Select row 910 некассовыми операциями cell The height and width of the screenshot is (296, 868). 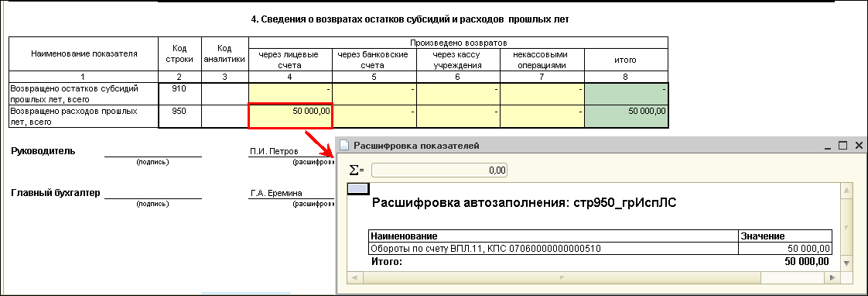(542, 93)
